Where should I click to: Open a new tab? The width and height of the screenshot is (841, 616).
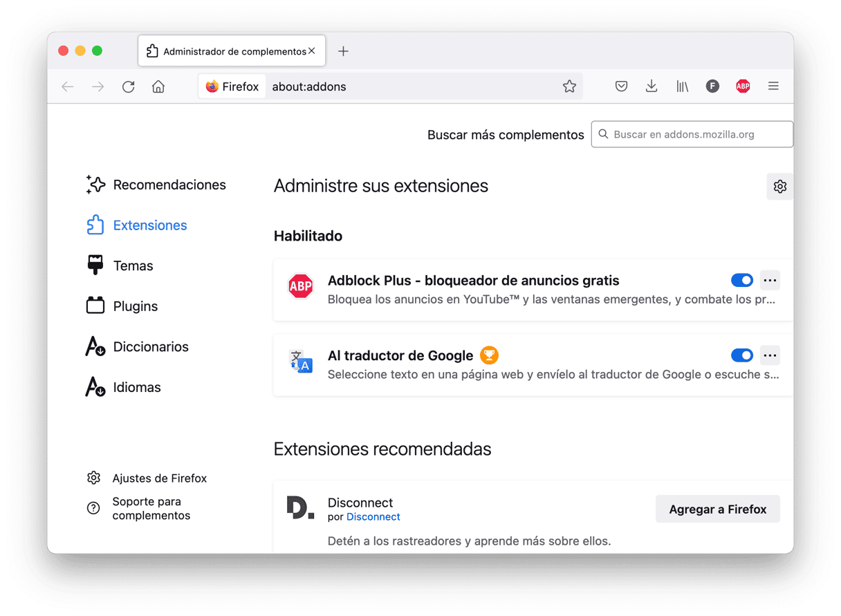(x=343, y=51)
